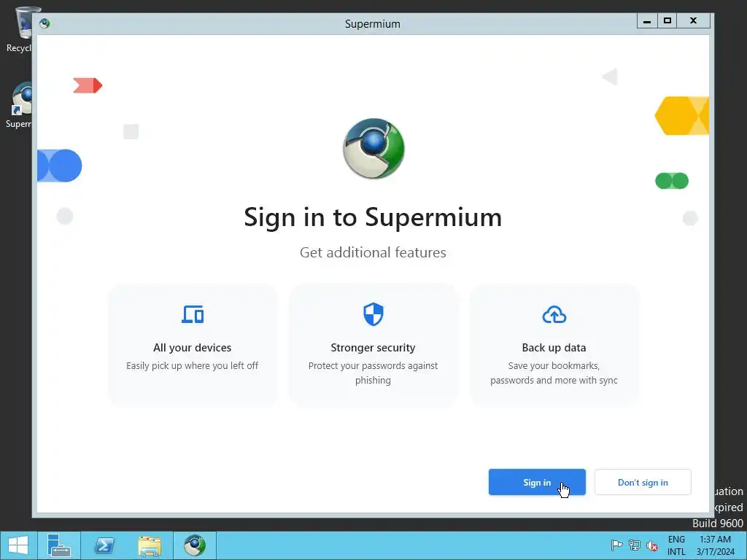Image resolution: width=747 pixels, height=560 pixels.
Task: Select the Supermium taskbar icon
Action: 194,545
